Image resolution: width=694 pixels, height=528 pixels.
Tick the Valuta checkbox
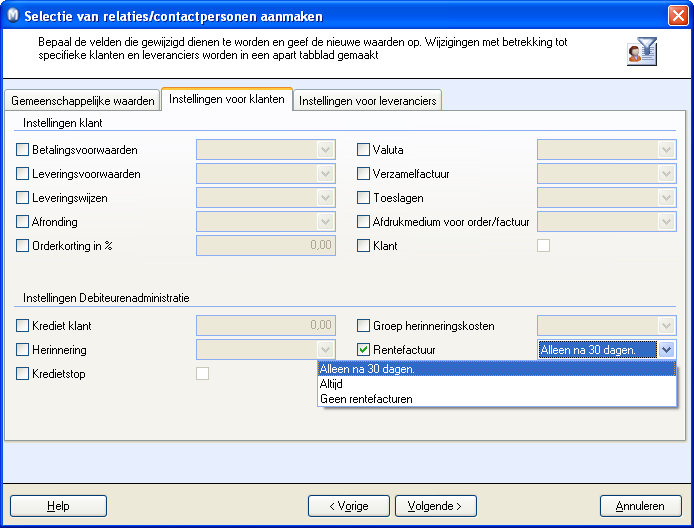[x=363, y=150]
